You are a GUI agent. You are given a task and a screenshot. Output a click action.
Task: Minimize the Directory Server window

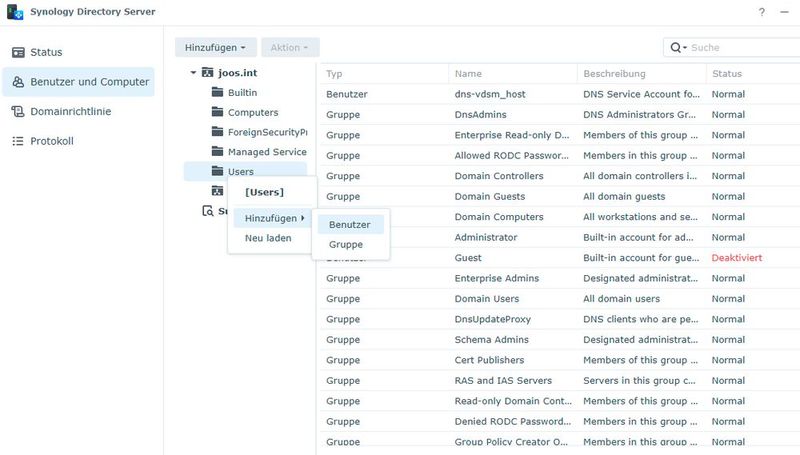click(785, 12)
